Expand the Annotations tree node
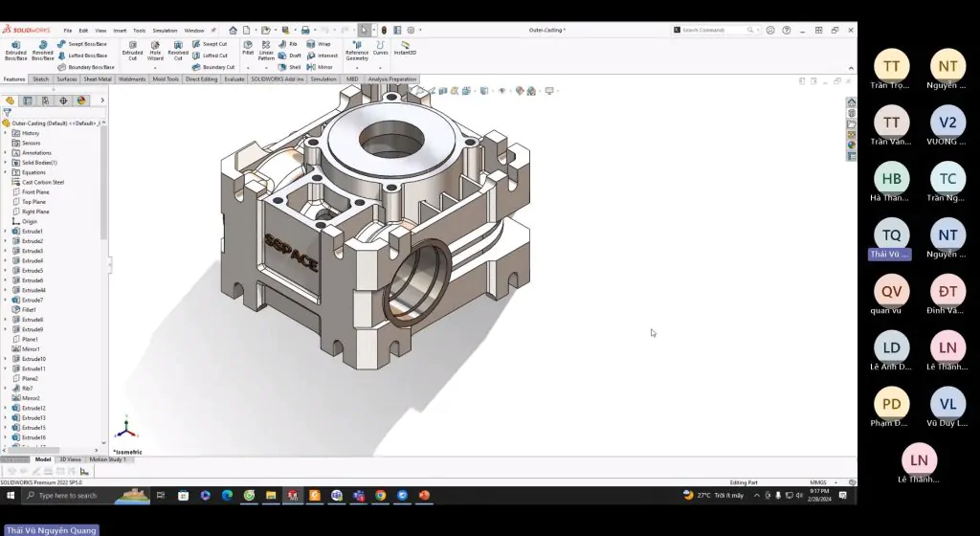Screen dimensions: 980x536 pos(6,152)
